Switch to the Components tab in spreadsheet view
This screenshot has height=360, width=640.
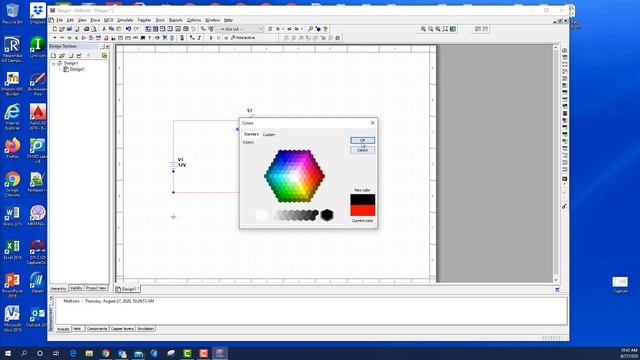(x=97, y=329)
